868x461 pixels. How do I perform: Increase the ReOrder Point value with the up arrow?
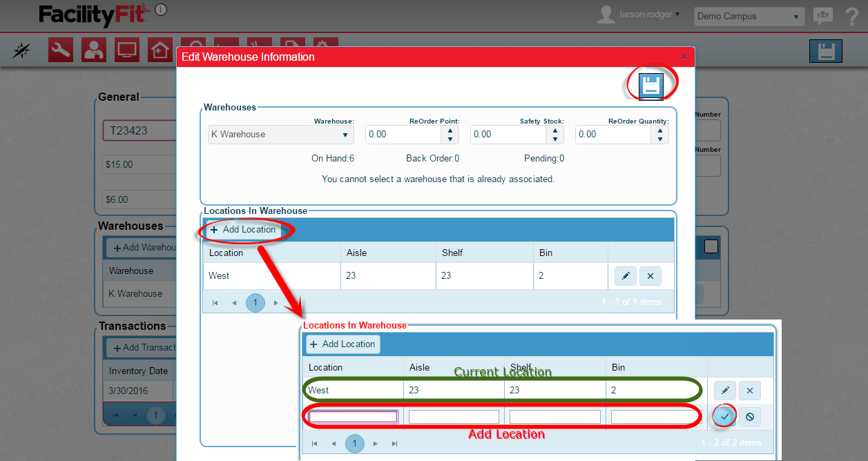coord(450,130)
